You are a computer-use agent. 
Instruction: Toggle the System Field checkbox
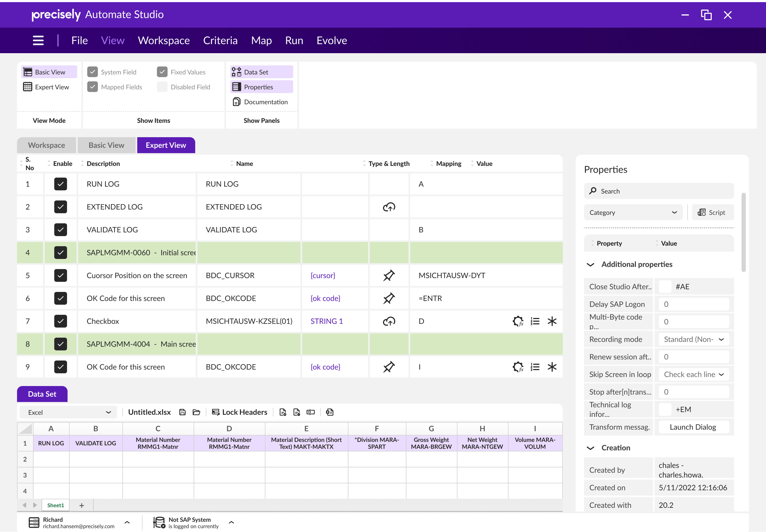(92, 72)
